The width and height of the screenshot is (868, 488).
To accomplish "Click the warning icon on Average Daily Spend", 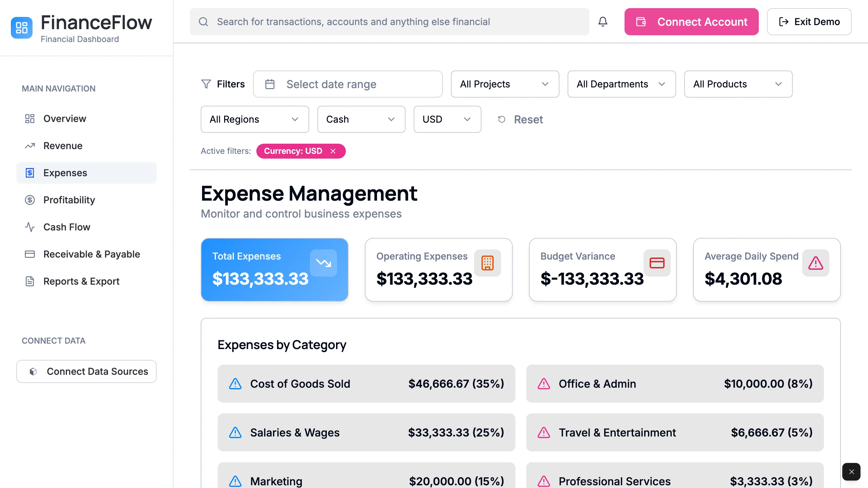I will point(815,263).
